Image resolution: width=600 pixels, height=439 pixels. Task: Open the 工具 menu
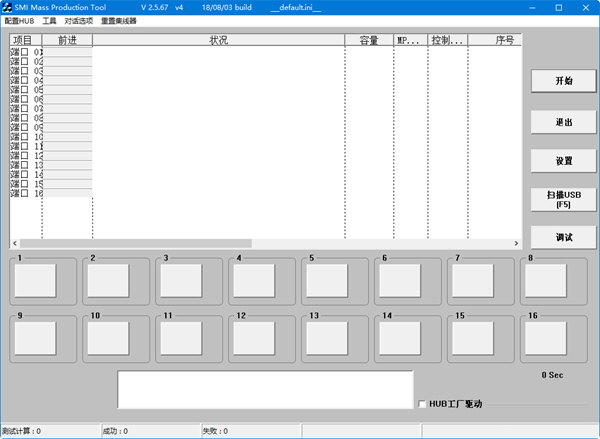point(49,21)
